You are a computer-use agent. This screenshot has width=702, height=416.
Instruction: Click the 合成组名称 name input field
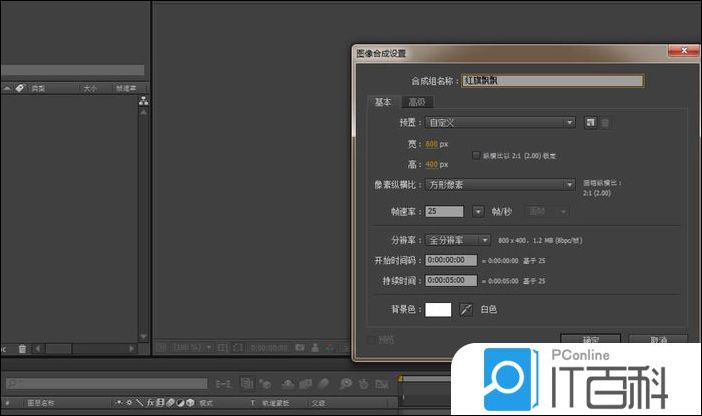click(x=552, y=81)
